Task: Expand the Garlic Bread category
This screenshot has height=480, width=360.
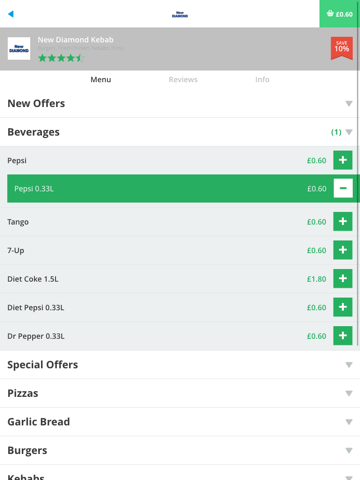Action: click(180, 422)
